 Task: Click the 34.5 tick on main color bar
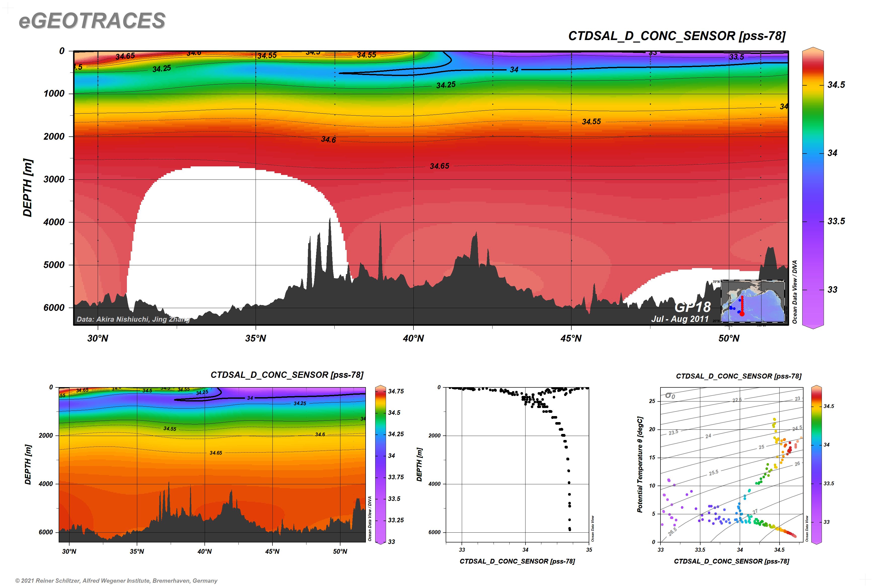[x=836, y=85]
